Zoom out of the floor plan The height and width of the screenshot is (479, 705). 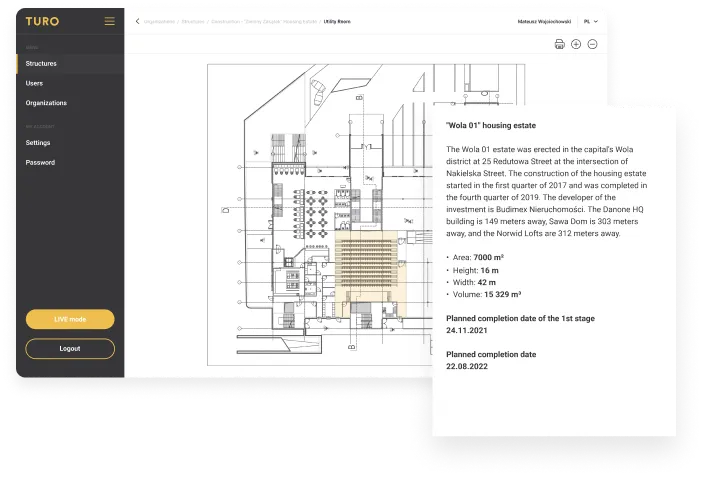click(x=593, y=44)
